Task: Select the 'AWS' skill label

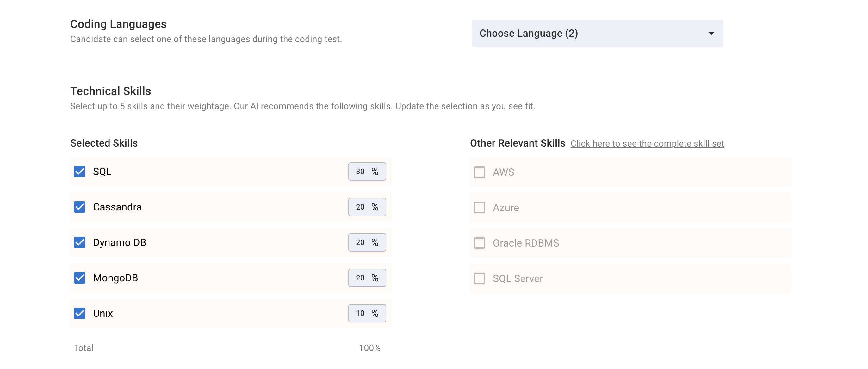Action: coord(503,172)
